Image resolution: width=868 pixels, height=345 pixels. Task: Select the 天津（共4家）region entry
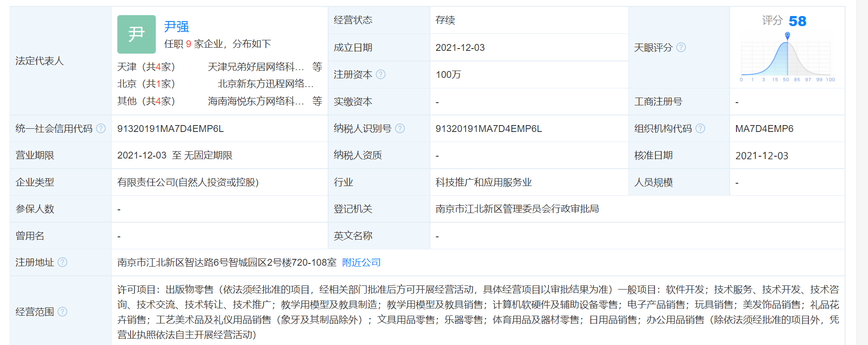pos(146,67)
